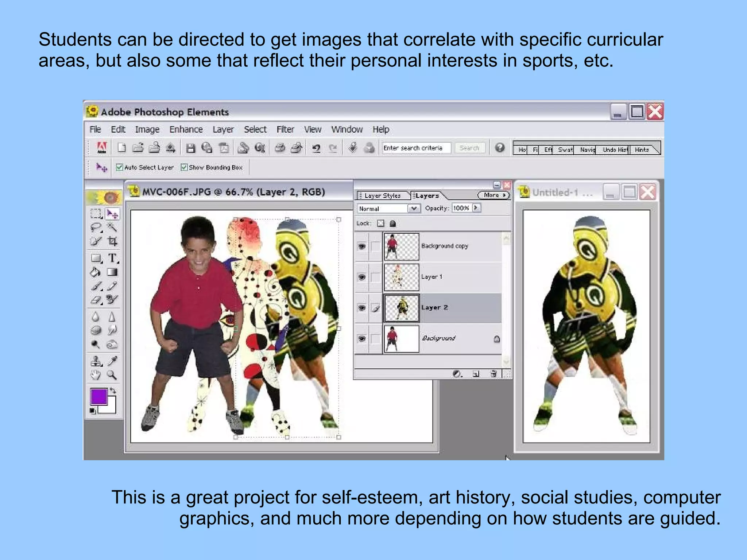The height and width of the screenshot is (560, 747).
Task: Click the Open file folder icon
Action: point(138,148)
